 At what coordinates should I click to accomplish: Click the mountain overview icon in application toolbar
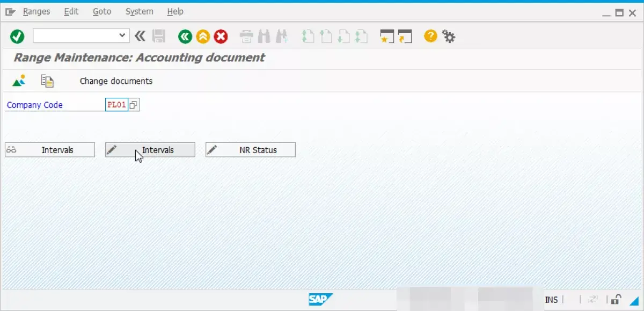[x=19, y=81]
